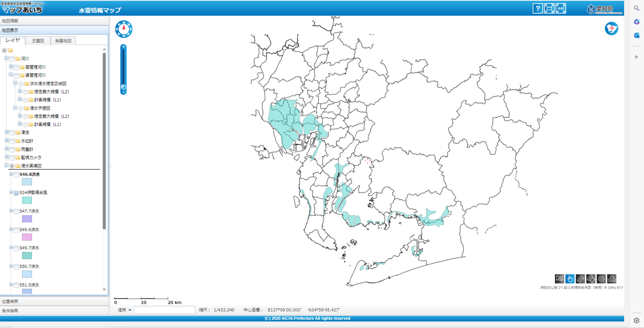Toggle the 監視カメラ layer checkbox
The height and width of the screenshot is (328, 644).
point(12,158)
